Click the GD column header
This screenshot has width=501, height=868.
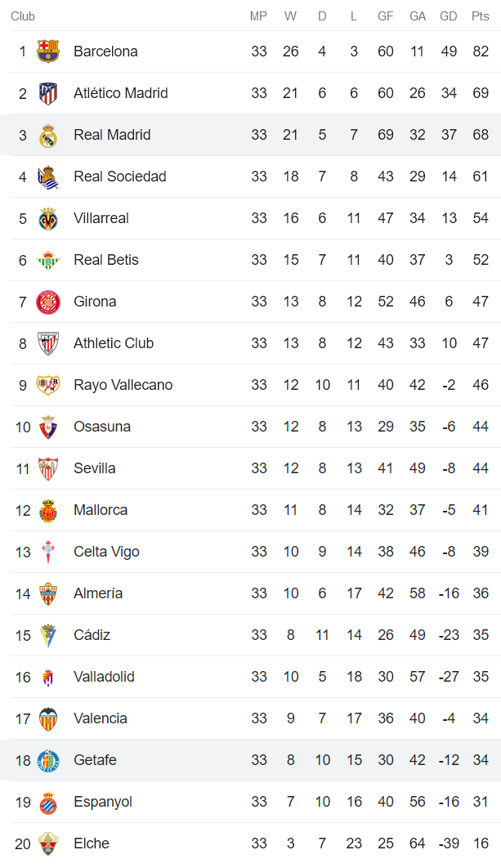(x=448, y=16)
